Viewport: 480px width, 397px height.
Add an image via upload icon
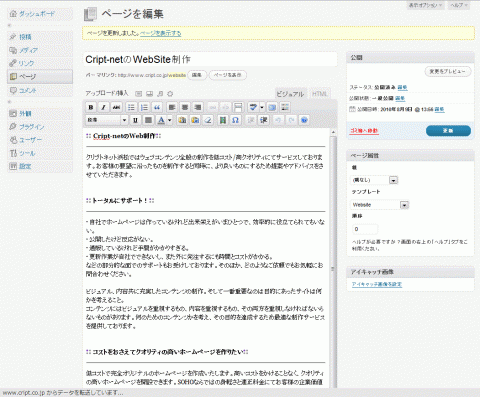139,94
